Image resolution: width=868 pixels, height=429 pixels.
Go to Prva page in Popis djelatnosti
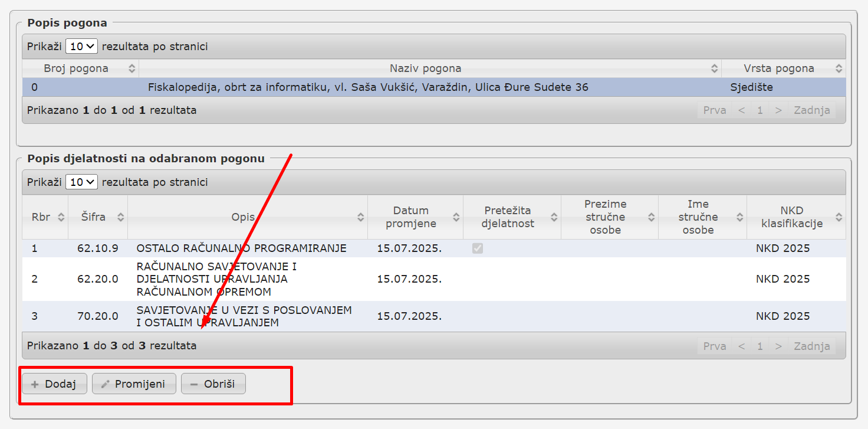[x=715, y=346]
